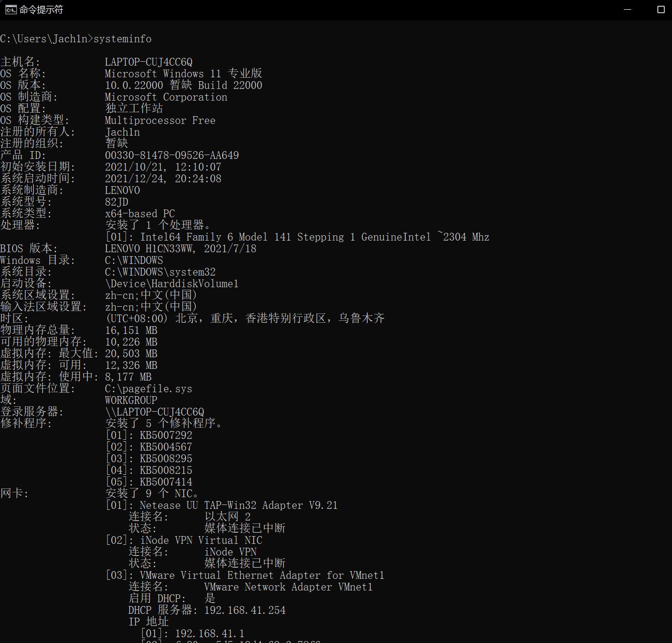Image resolution: width=672 pixels, height=643 pixels.
Task: Click hotfix KB5007414
Action: pos(166,482)
